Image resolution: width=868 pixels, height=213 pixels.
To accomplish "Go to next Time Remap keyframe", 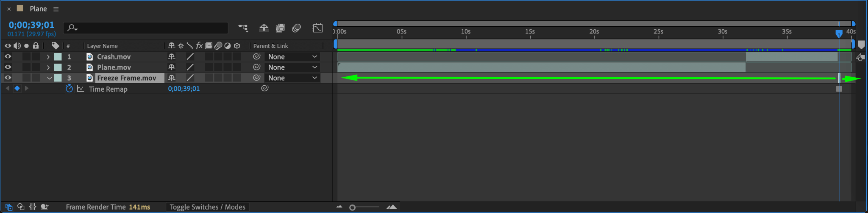I will tap(27, 88).
